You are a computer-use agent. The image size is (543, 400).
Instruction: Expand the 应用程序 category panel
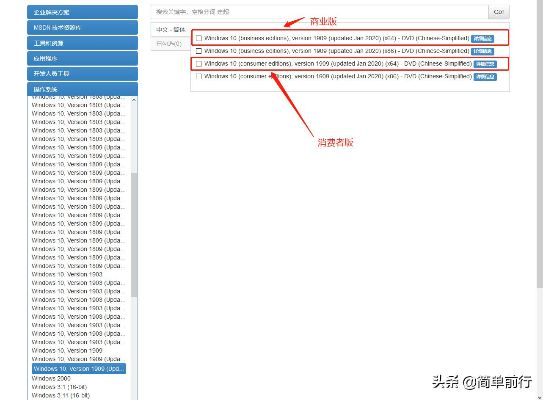tap(82, 58)
